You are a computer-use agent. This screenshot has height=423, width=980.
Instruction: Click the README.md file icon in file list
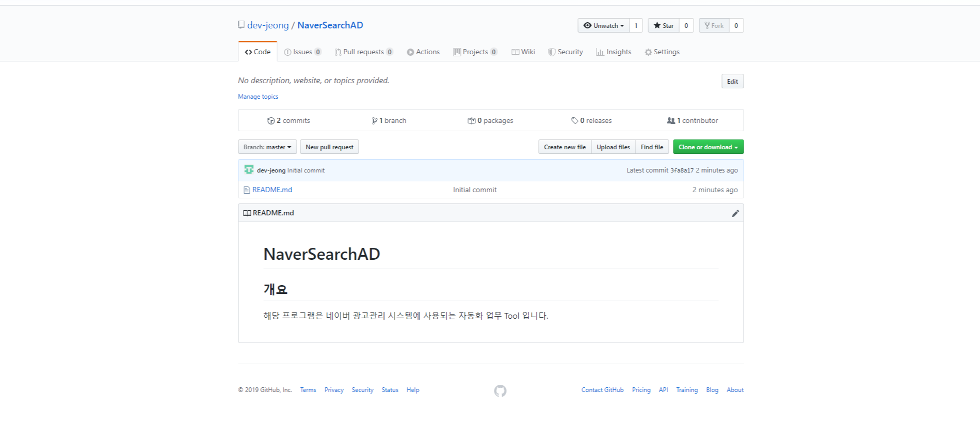(247, 190)
